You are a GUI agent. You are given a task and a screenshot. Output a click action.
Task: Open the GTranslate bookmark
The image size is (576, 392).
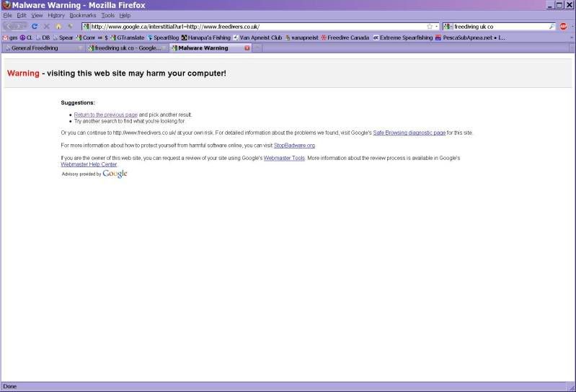[128, 37]
